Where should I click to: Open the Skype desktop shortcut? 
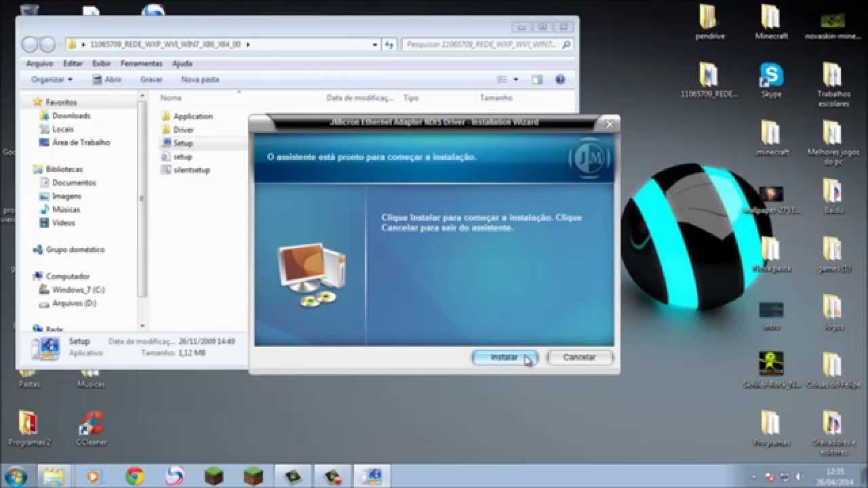[x=772, y=81]
